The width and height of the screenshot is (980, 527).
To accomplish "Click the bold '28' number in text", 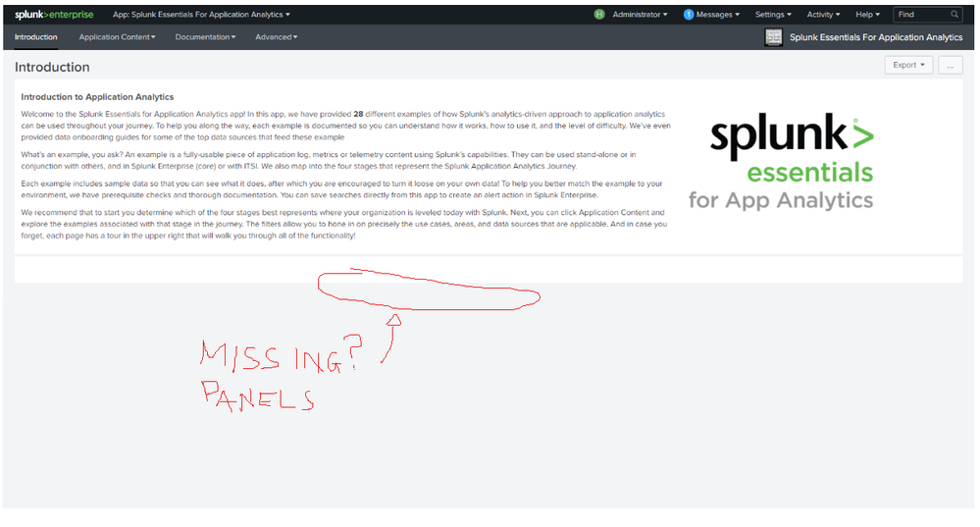I will [358, 114].
